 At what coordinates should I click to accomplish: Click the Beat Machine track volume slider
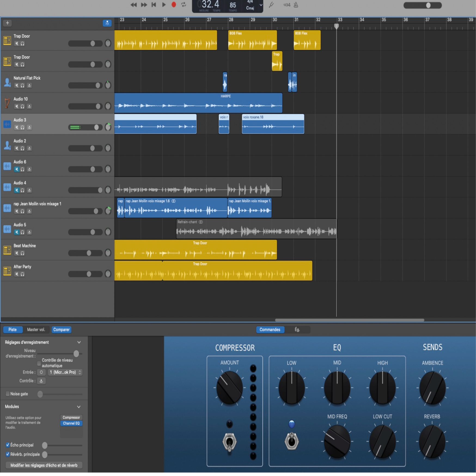pyautogui.click(x=85, y=253)
